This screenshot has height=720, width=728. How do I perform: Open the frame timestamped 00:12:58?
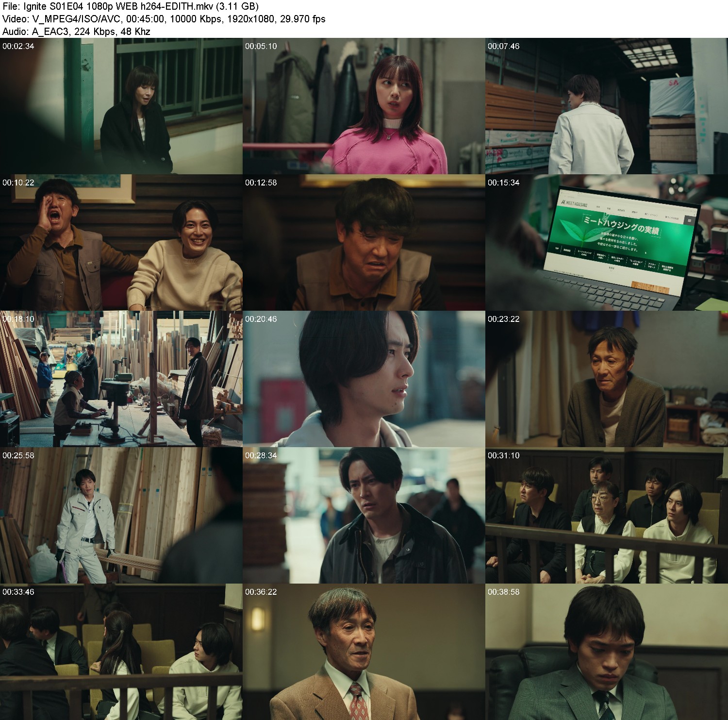coord(364,242)
